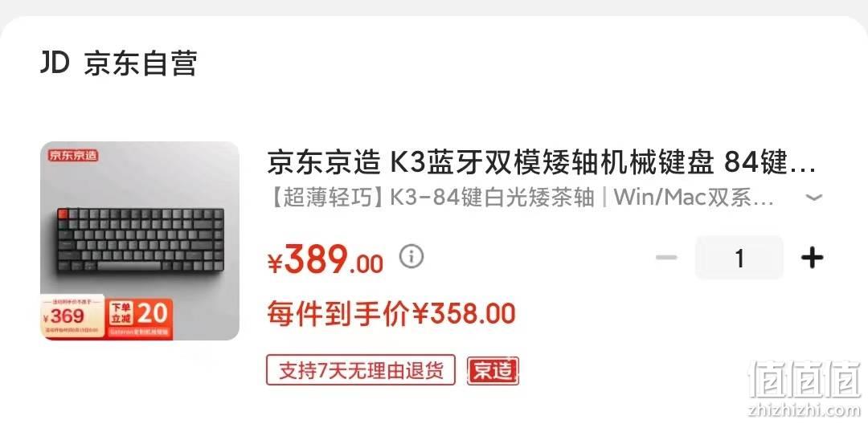Click the ¥369 promo price tag
The image size is (868, 424).
pyautogui.click(x=72, y=316)
